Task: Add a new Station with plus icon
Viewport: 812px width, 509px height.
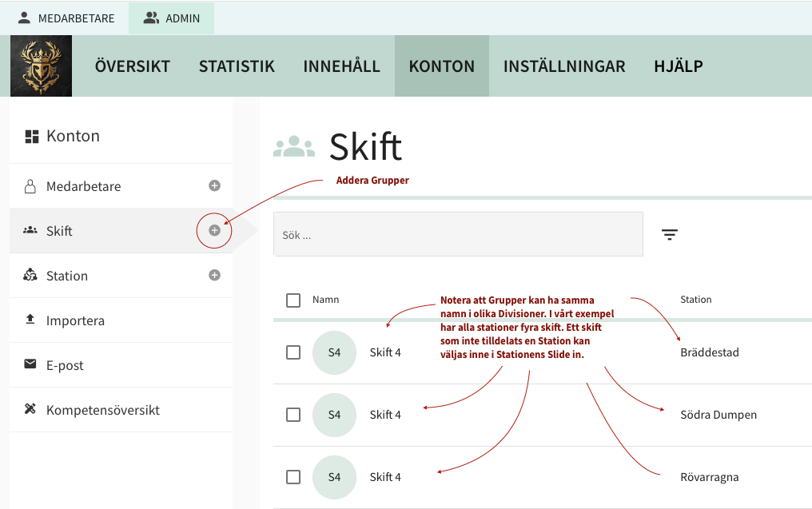Action: 214,275
